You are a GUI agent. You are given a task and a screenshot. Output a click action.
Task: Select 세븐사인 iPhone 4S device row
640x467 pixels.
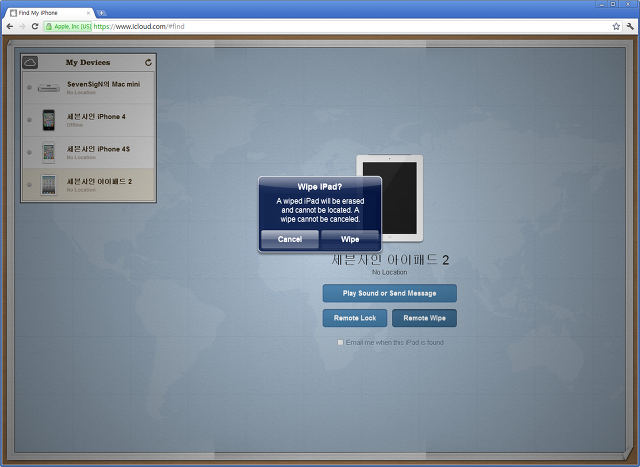pyautogui.click(x=89, y=152)
